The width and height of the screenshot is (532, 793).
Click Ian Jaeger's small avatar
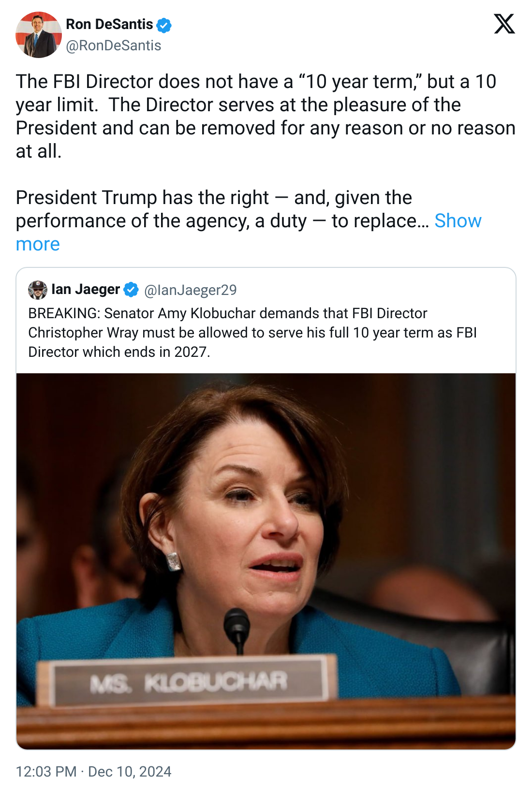[38, 290]
